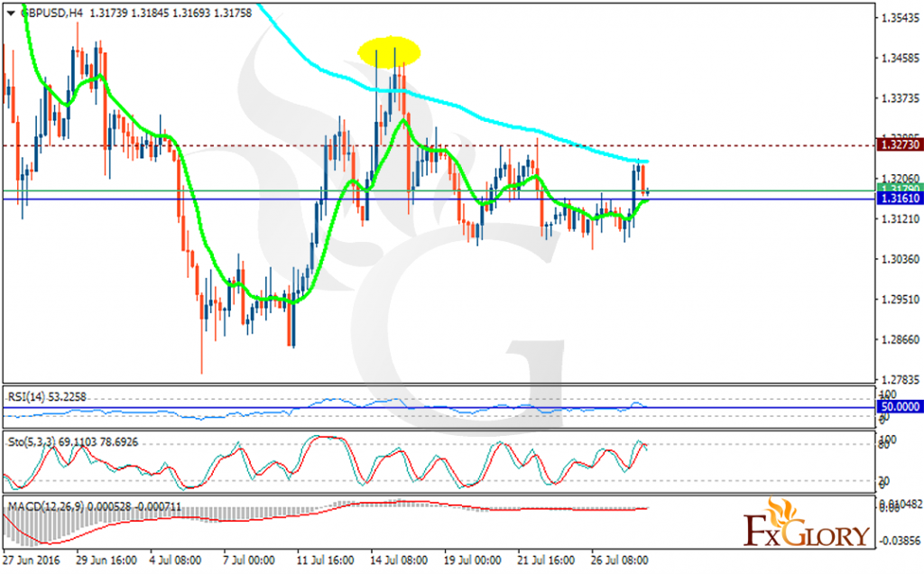Click the 4 Jul 08:00 time label
Viewport: 924px width, 574px height.
176,560
